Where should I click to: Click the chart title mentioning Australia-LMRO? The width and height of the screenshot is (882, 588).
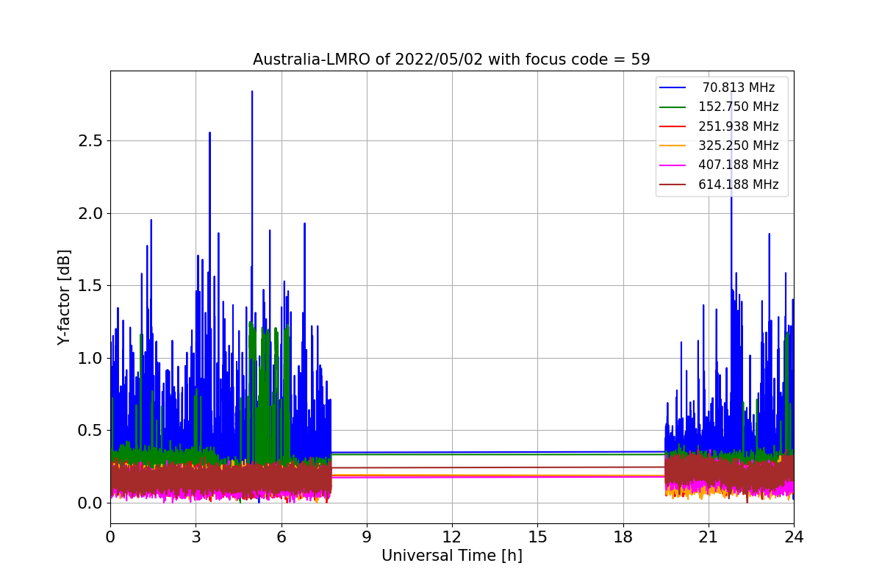point(451,60)
